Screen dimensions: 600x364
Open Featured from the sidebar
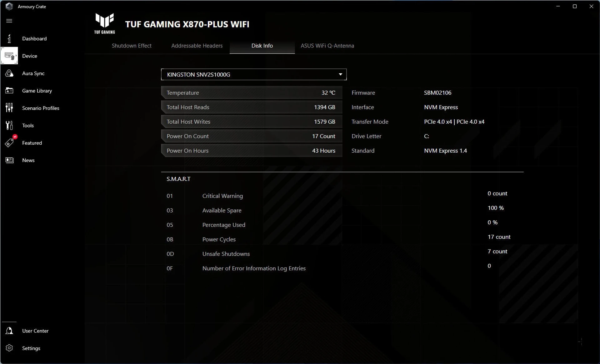[x=32, y=143]
